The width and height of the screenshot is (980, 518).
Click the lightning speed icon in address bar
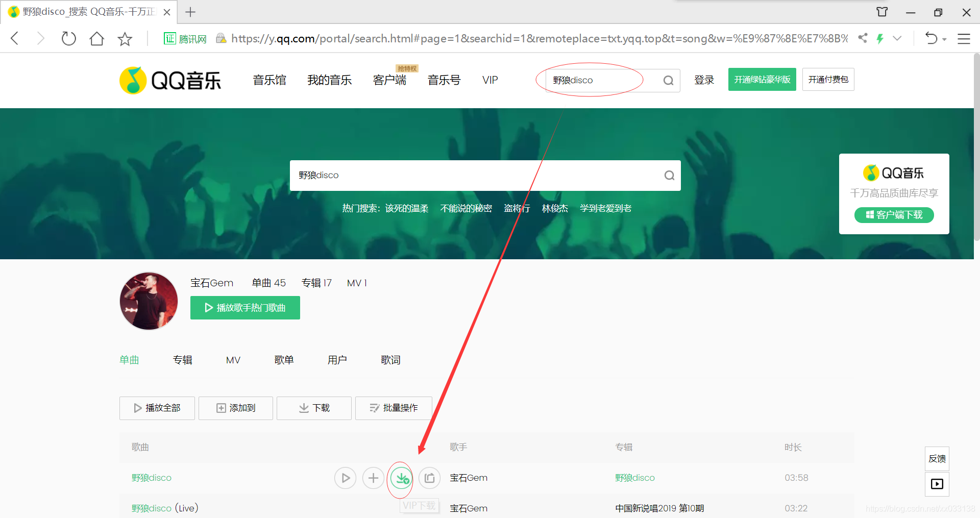coord(880,38)
